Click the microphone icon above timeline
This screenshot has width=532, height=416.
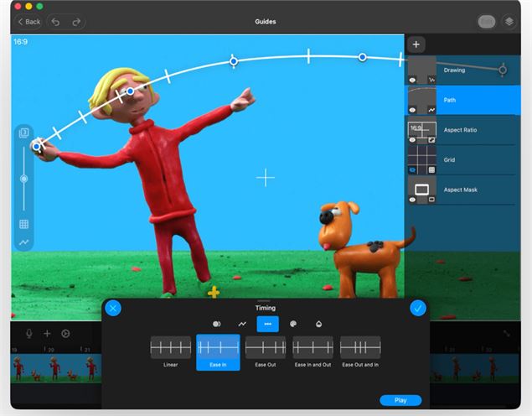pyautogui.click(x=29, y=333)
